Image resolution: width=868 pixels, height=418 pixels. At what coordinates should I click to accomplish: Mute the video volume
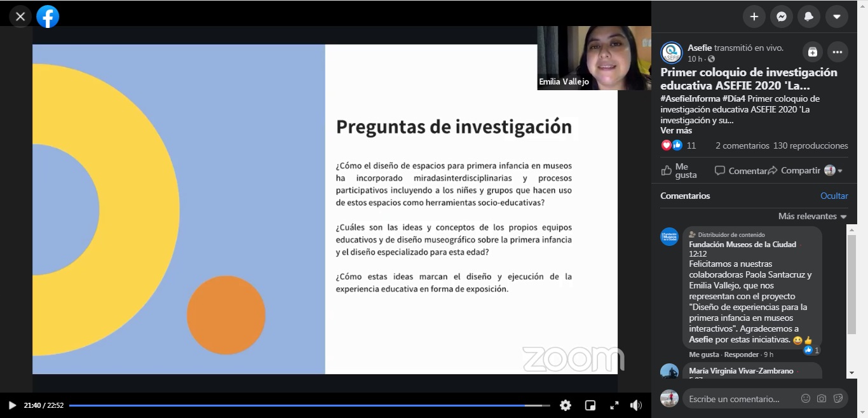click(635, 405)
